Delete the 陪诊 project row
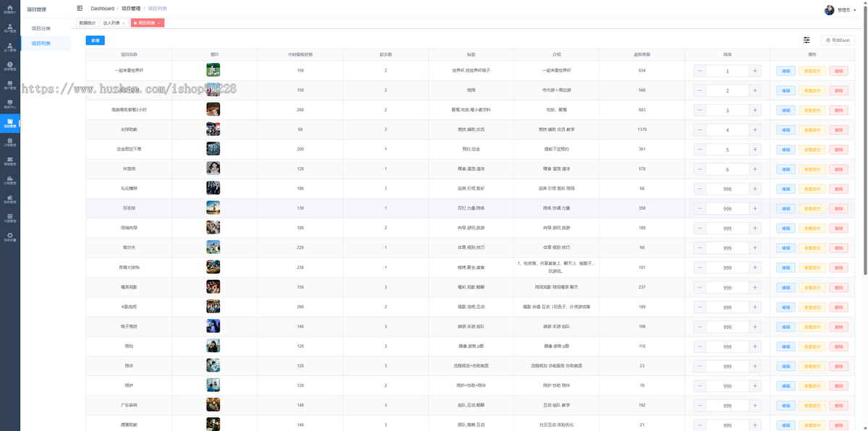The height and width of the screenshot is (431, 868). tap(838, 367)
